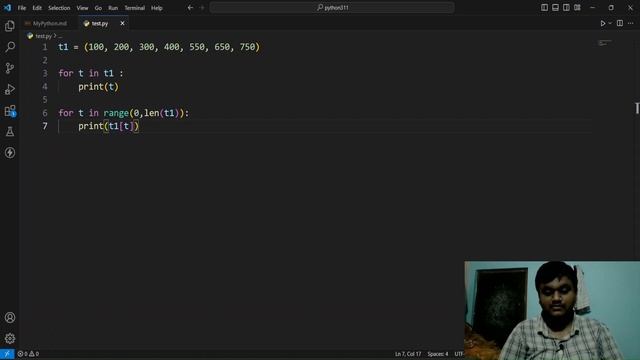Click Spaces: 4 indentation setting
Viewport: 640px width, 360px height.
(x=438, y=354)
